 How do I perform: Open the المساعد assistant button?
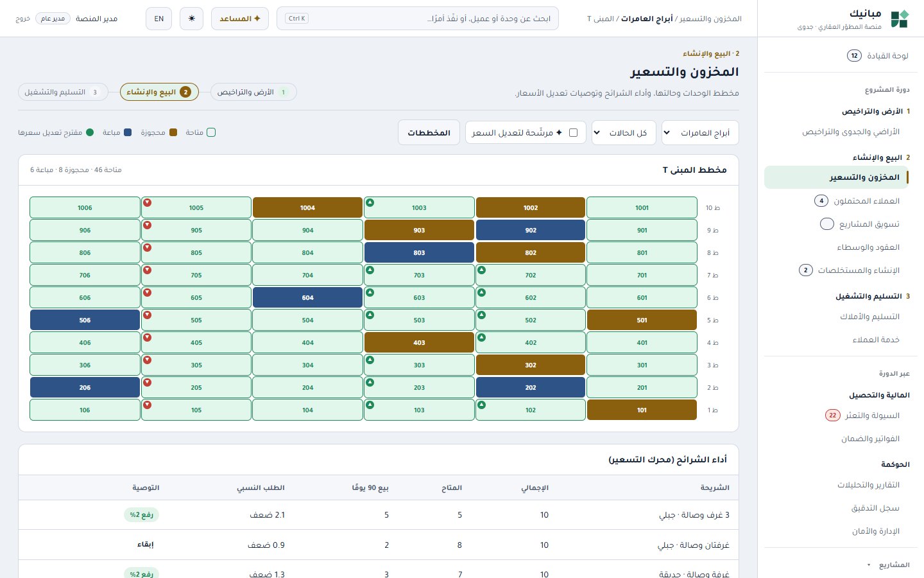click(240, 19)
